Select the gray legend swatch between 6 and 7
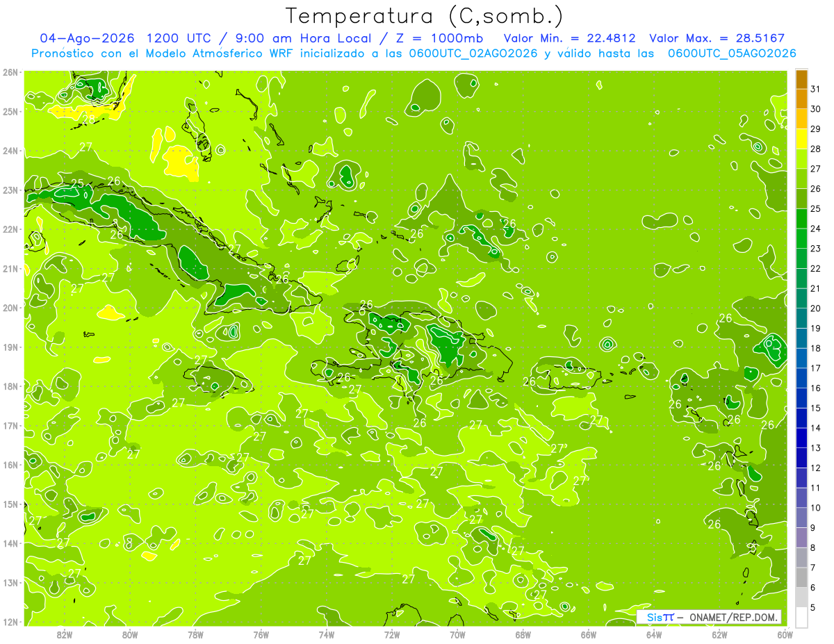 (801, 577)
